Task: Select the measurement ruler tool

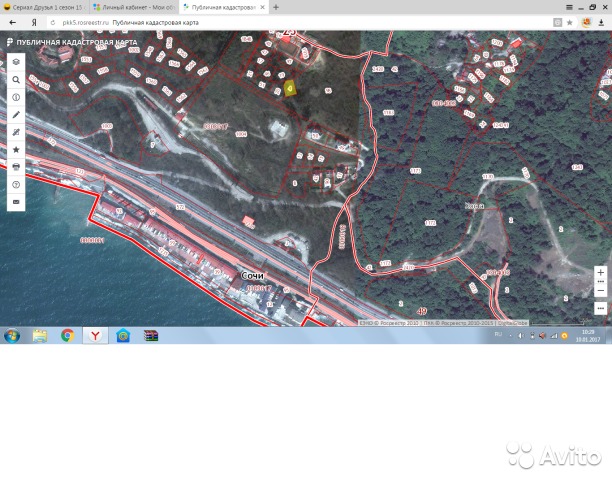Action: (x=16, y=132)
